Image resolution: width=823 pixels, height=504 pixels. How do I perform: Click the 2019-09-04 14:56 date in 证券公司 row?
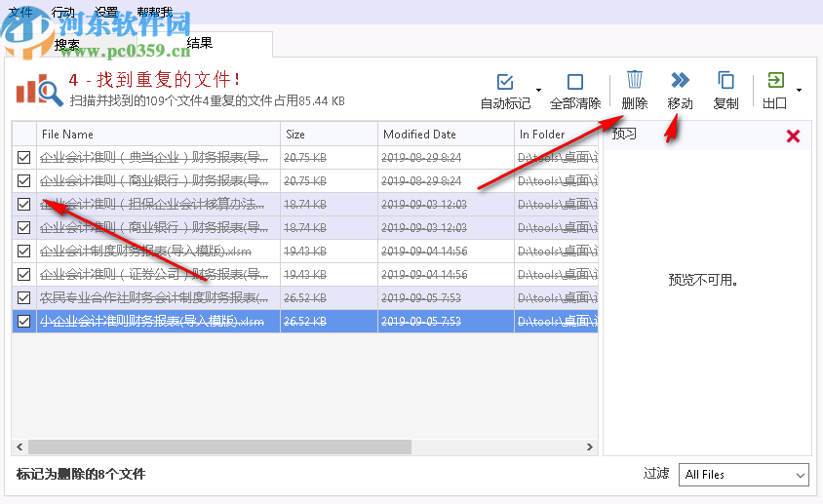coord(424,275)
